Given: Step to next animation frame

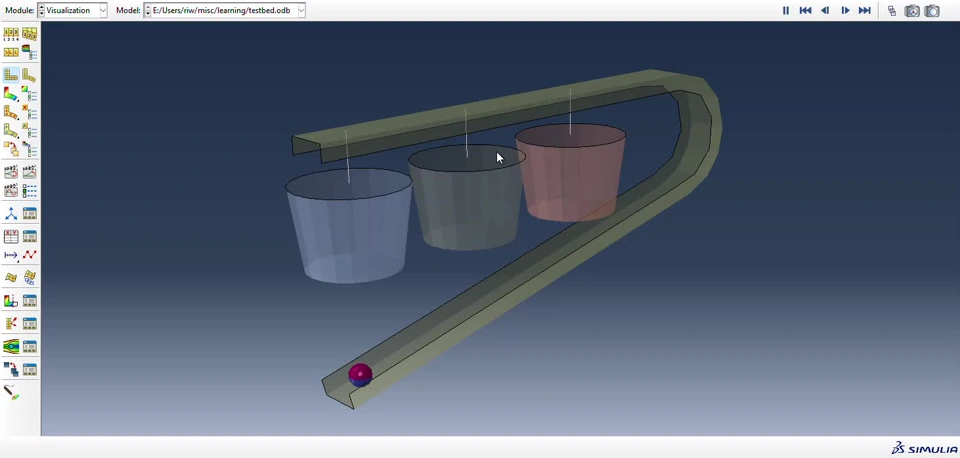Looking at the screenshot, I should 845,10.
